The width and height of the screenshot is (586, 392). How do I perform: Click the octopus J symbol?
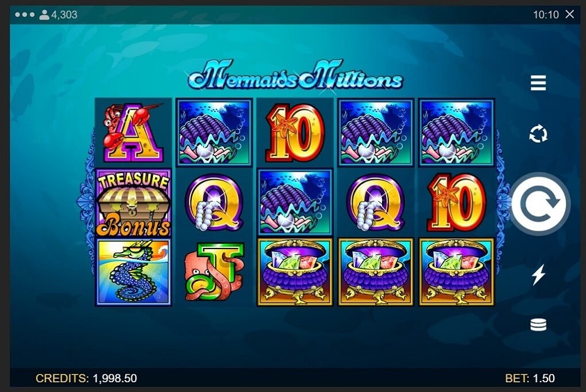tap(214, 272)
